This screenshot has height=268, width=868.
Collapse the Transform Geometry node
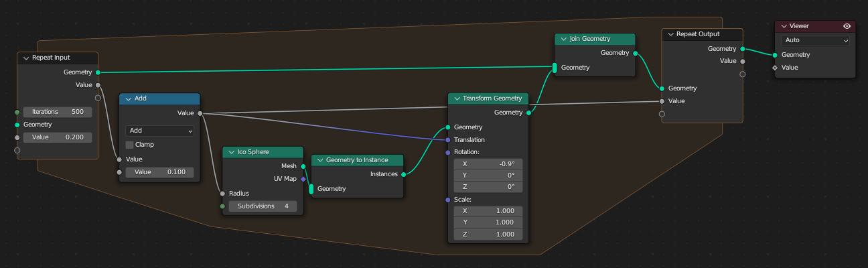[456, 98]
